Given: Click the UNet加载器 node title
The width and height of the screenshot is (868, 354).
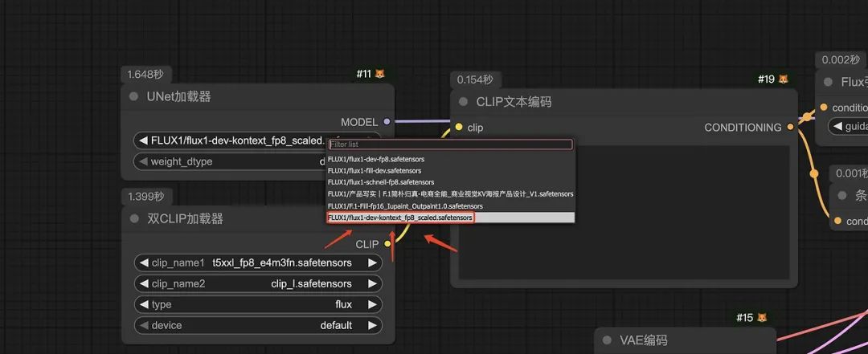Looking at the screenshot, I should [x=178, y=97].
